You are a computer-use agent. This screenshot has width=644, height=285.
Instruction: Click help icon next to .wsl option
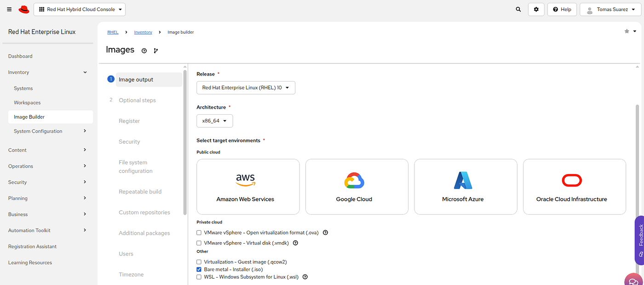pos(305,277)
